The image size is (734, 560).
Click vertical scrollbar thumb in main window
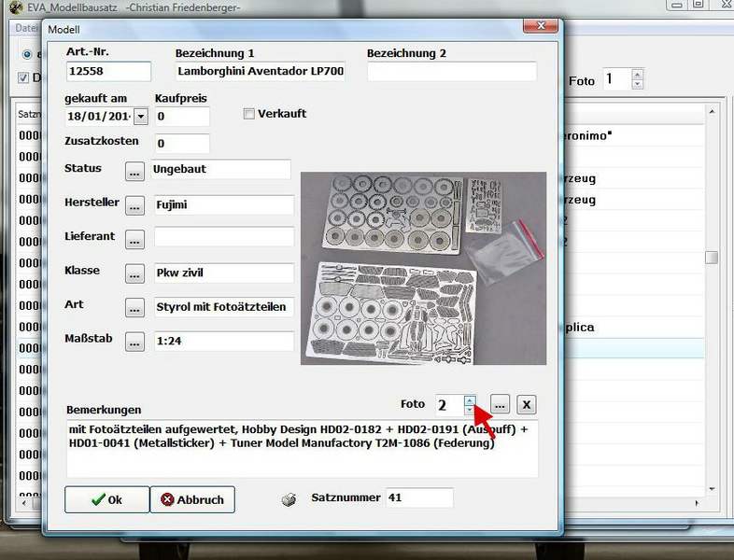click(x=711, y=258)
